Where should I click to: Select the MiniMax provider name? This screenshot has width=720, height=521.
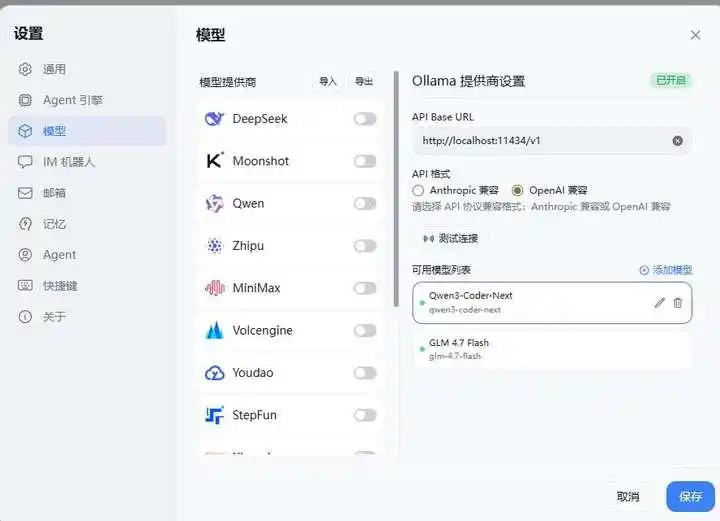(x=256, y=288)
